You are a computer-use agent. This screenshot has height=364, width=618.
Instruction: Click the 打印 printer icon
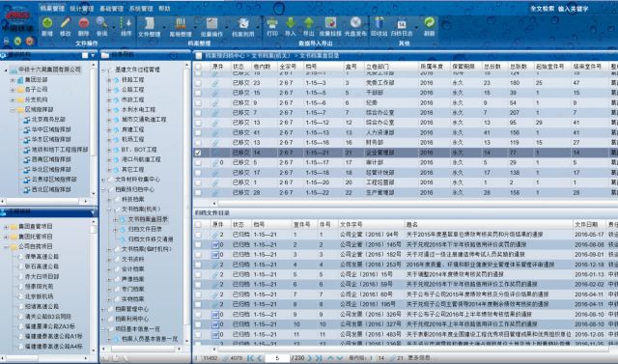pos(272,23)
